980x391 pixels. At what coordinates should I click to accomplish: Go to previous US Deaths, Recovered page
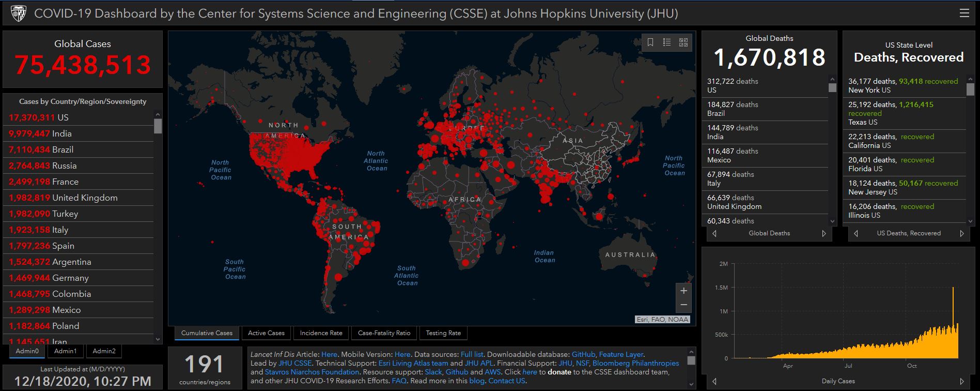[x=856, y=233]
